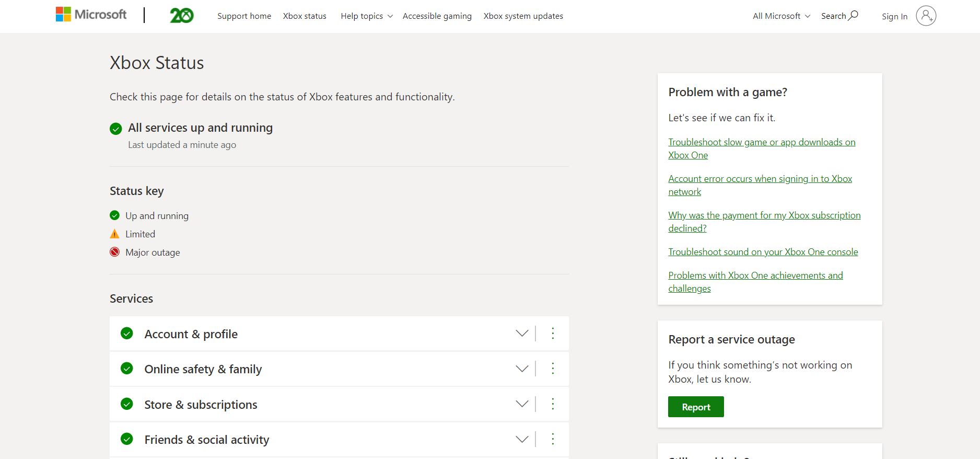Expand the Store & subscriptions row
Screen dimensions: 980x459
coord(522,404)
